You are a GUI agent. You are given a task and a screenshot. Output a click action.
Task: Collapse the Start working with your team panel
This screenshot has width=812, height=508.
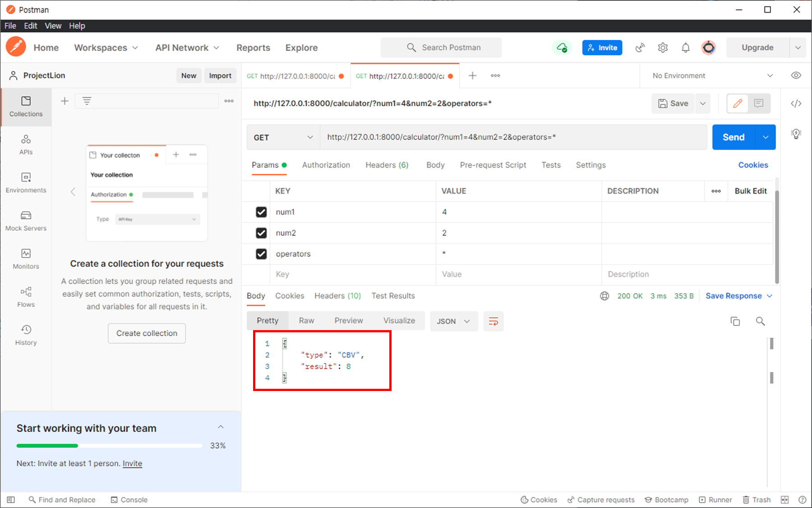coord(221,427)
